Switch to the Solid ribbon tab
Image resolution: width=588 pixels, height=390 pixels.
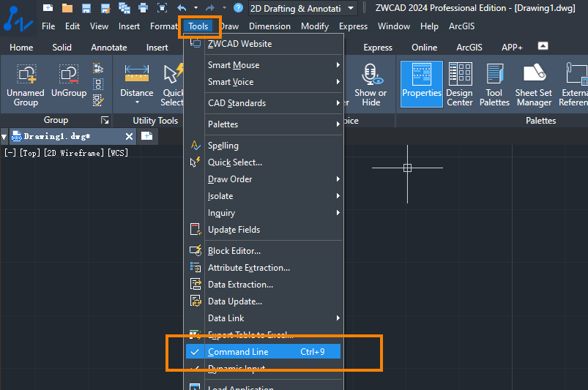pos(62,48)
